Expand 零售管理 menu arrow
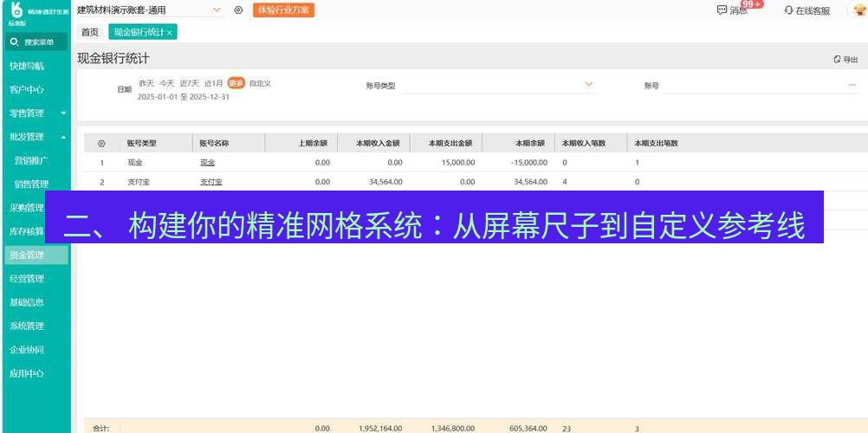This screenshot has height=433, width=868. (63, 113)
